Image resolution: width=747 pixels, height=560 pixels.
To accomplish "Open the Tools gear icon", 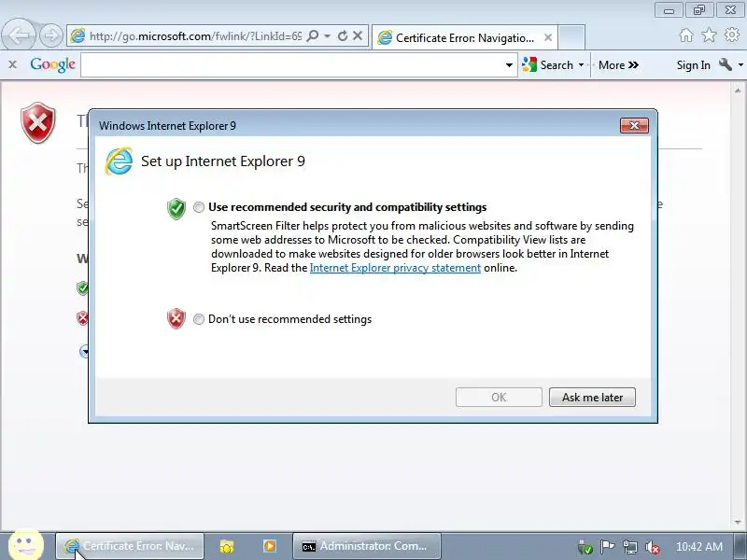I will 732,35.
